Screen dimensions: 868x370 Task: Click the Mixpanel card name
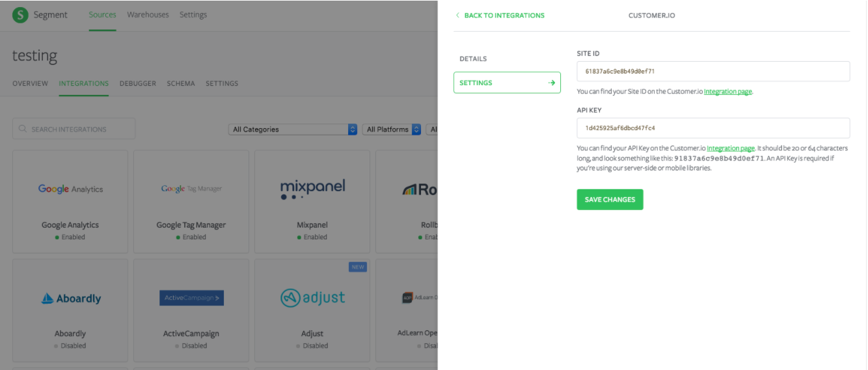tap(312, 225)
